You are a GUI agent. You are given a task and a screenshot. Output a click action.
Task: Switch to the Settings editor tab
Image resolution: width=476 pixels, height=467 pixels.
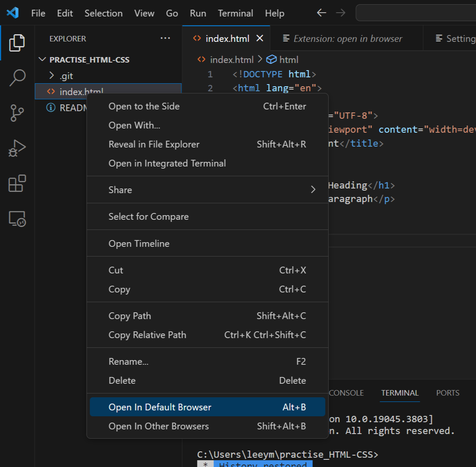(459, 38)
